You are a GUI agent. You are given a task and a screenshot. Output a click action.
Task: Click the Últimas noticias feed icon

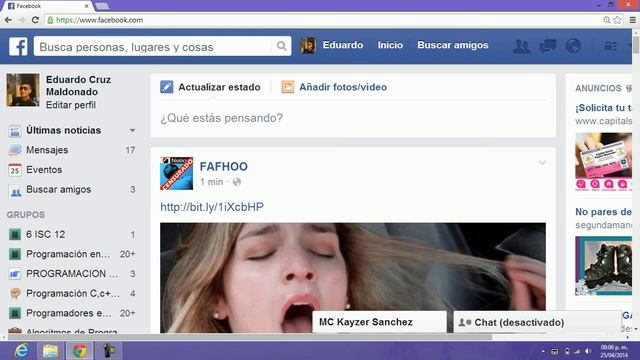(15, 131)
